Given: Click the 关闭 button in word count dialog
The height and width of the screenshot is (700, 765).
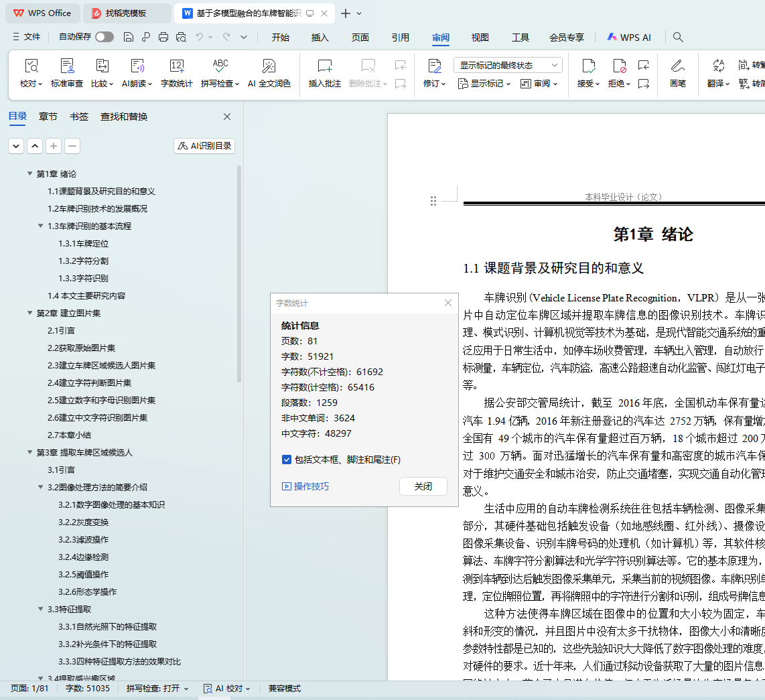Looking at the screenshot, I should pyautogui.click(x=423, y=486).
